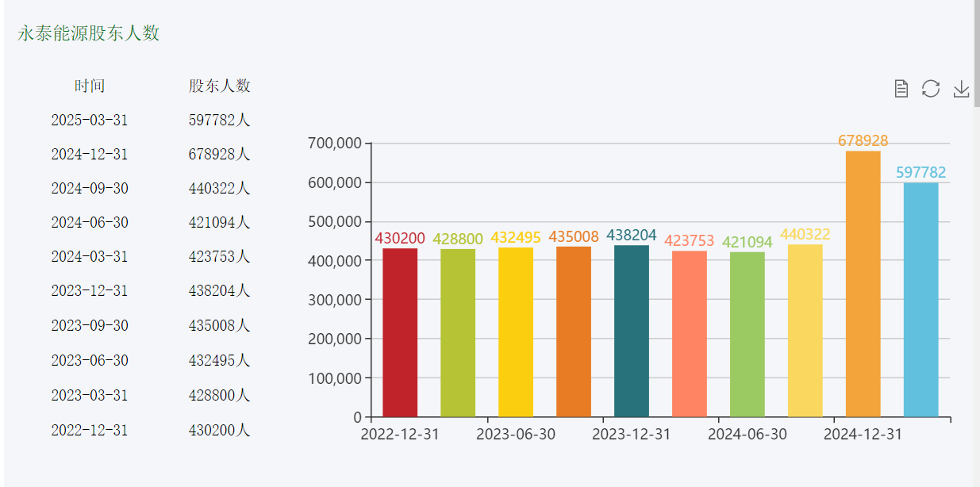Select the 2023-03-31 date cell
980x487 pixels.
click(90, 395)
